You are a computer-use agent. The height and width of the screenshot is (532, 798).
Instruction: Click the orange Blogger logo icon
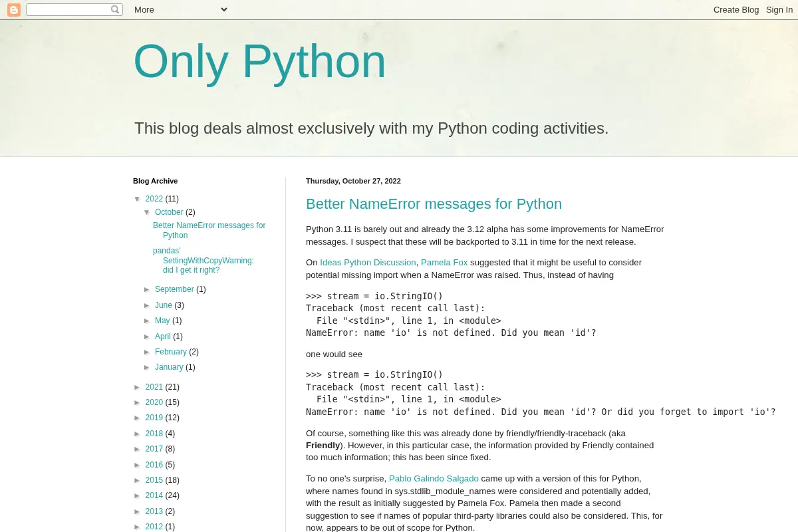click(x=14, y=9)
